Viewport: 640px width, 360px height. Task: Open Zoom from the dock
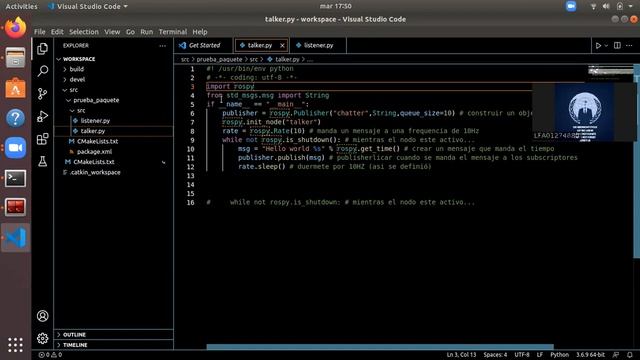pos(16,148)
